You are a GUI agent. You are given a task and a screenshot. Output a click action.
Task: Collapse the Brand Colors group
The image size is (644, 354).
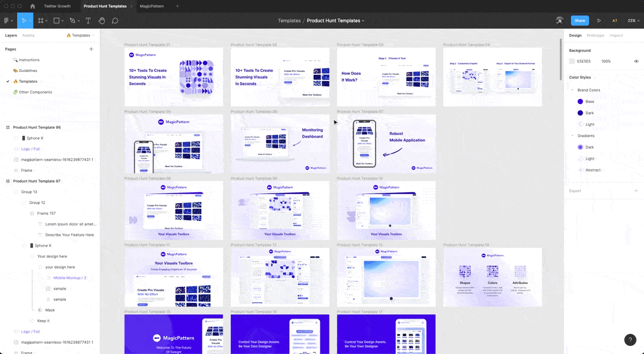(x=572, y=90)
